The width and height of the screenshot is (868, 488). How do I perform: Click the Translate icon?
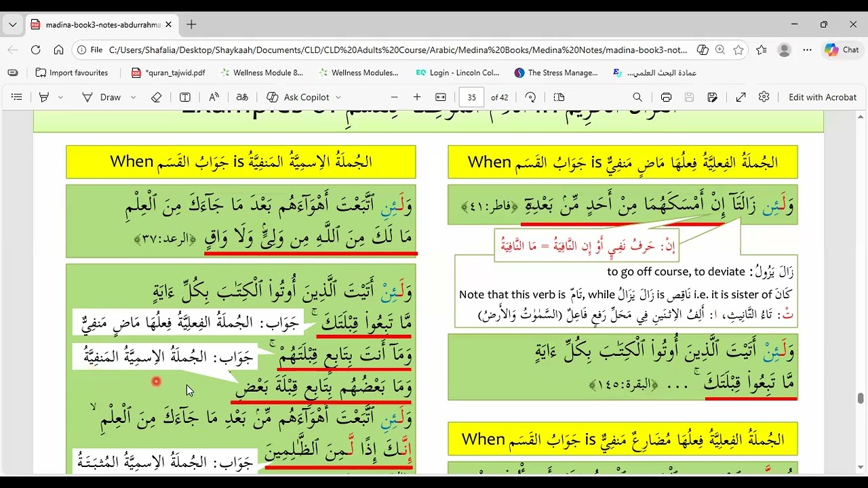(x=242, y=97)
